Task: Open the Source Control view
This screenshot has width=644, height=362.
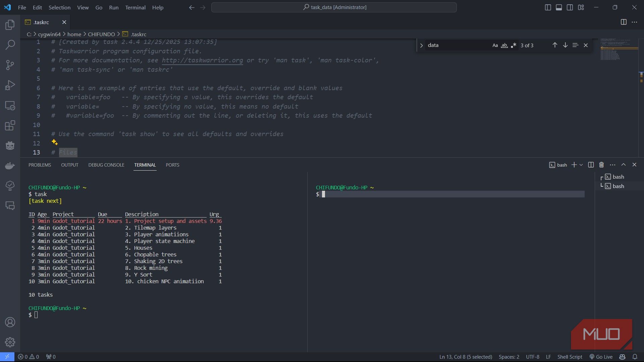Action: [x=10, y=65]
